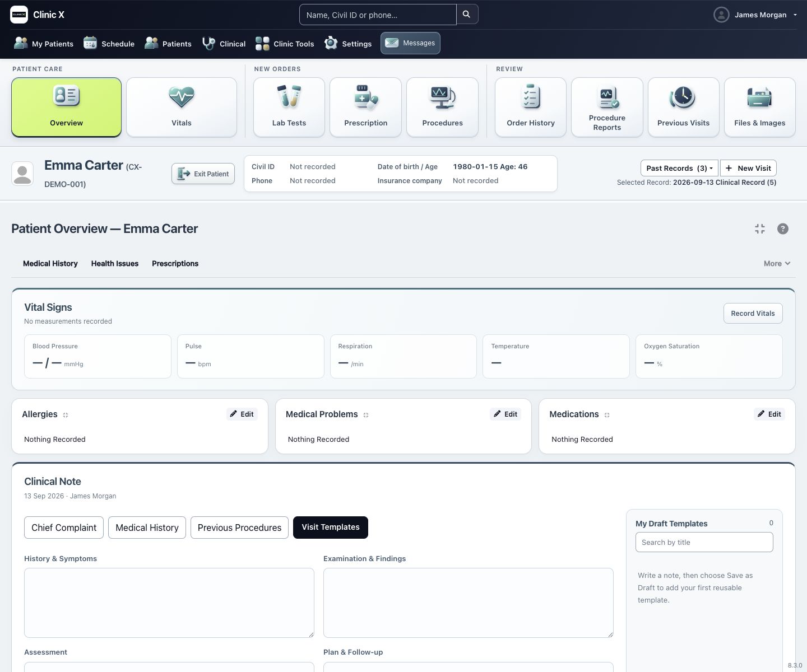Edit the Medications card
The height and width of the screenshot is (672, 807).
pos(769,414)
